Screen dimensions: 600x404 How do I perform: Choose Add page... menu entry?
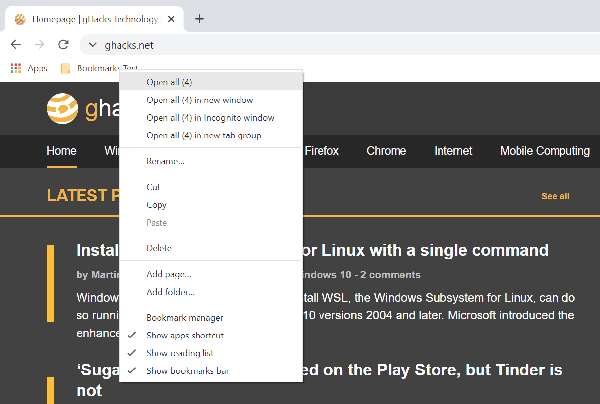pyautogui.click(x=211, y=274)
